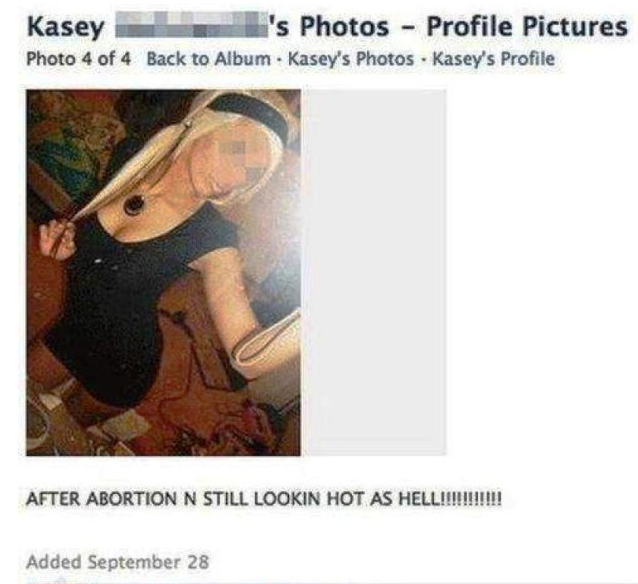Click the Added September 28 date

tap(118, 562)
